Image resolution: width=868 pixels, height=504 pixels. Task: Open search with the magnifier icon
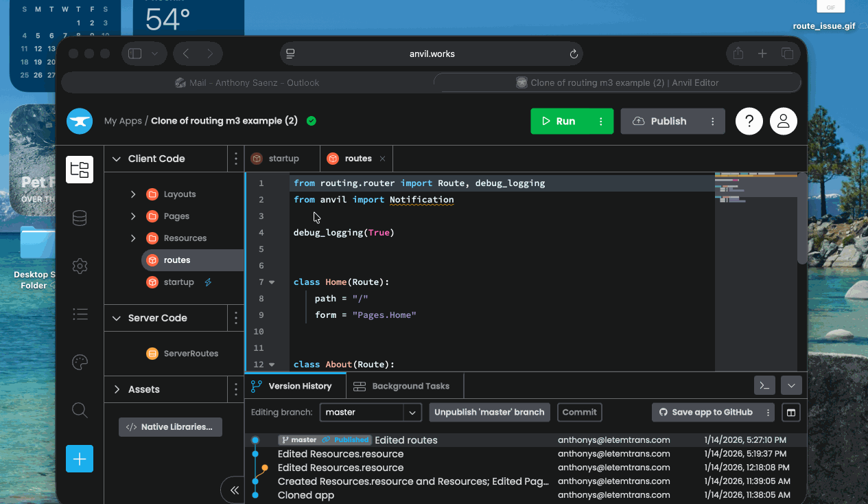tap(80, 410)
